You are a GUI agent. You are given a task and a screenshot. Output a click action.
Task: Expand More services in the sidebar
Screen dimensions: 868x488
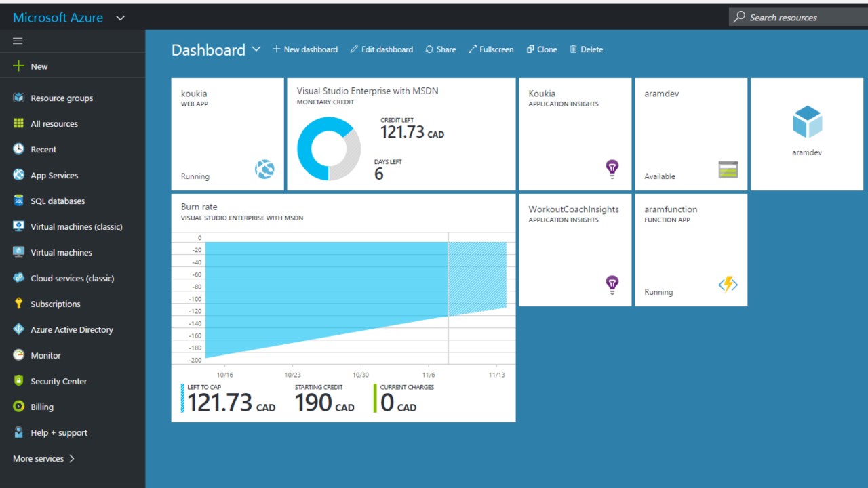[43, 458]
